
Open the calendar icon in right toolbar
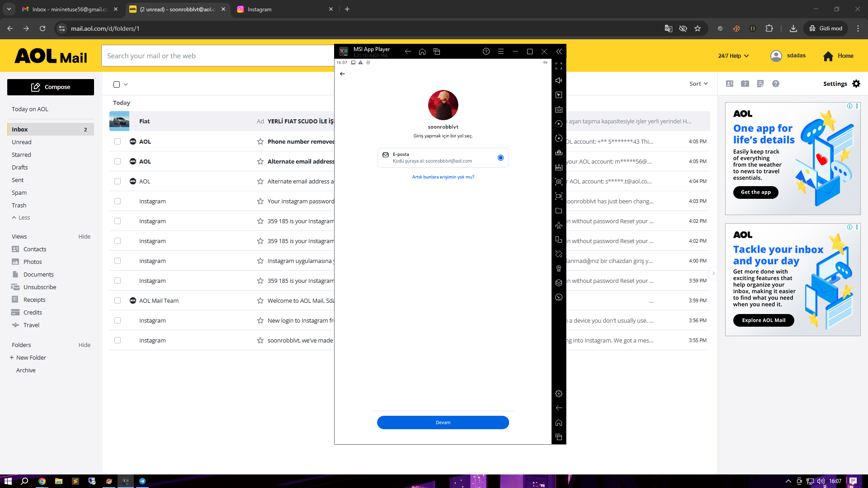745,84
